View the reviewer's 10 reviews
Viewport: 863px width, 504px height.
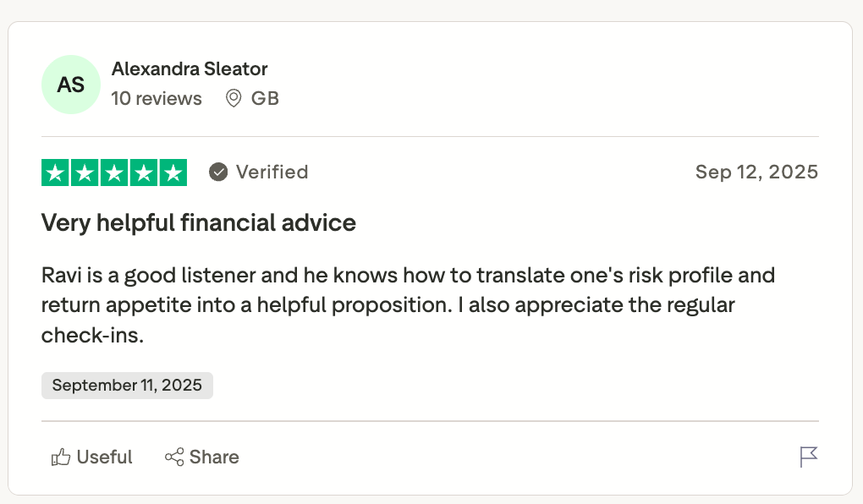coord(157,99)
